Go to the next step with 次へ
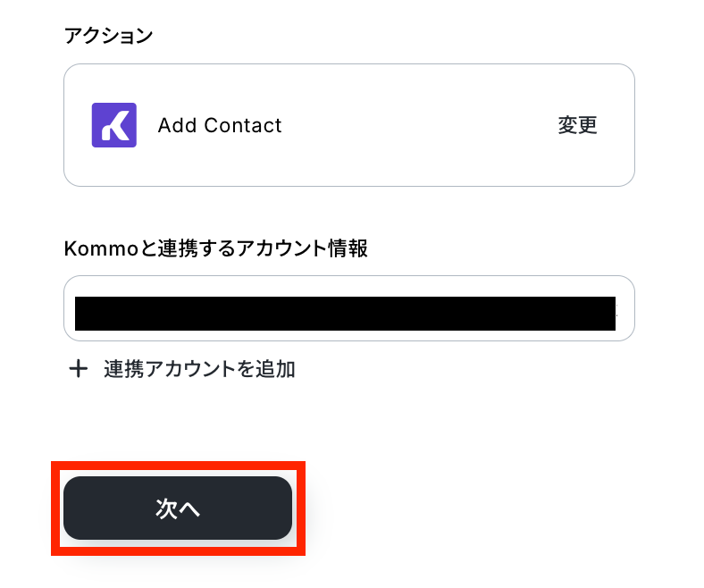Viewport: 704px width, 588px height. pos(178,508)
